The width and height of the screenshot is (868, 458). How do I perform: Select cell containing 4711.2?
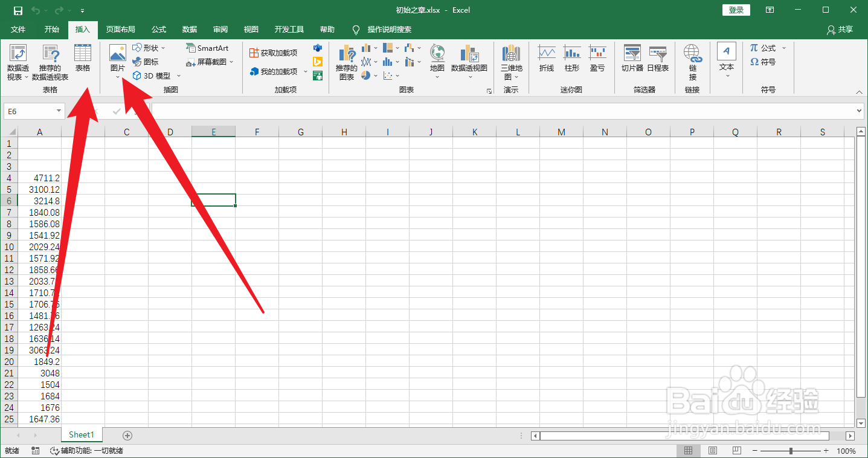pos(39,178)
